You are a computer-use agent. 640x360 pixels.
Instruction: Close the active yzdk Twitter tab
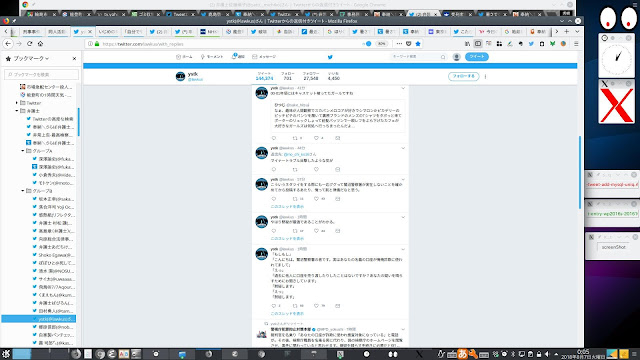click(x=90, y=31)
